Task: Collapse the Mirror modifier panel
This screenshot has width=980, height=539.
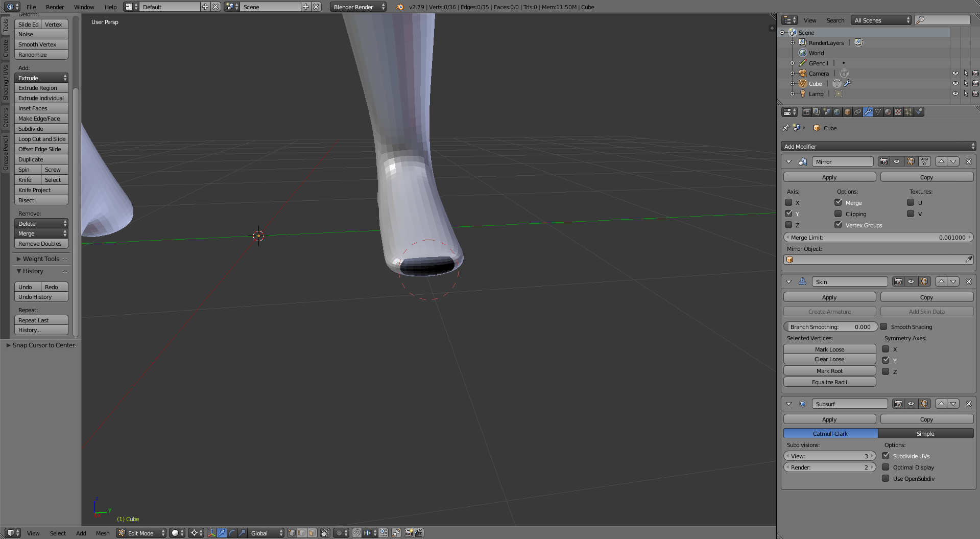Action: coord(788,161)
